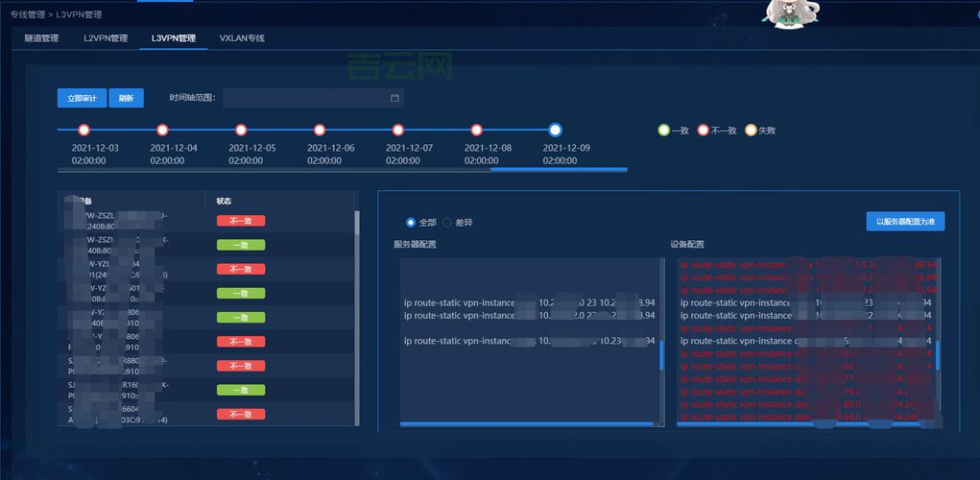Screen dimensions: 980x480
Task: Click the timeline horizontal scrollbar
Action: pyautogui.click(x=559, y=169)
